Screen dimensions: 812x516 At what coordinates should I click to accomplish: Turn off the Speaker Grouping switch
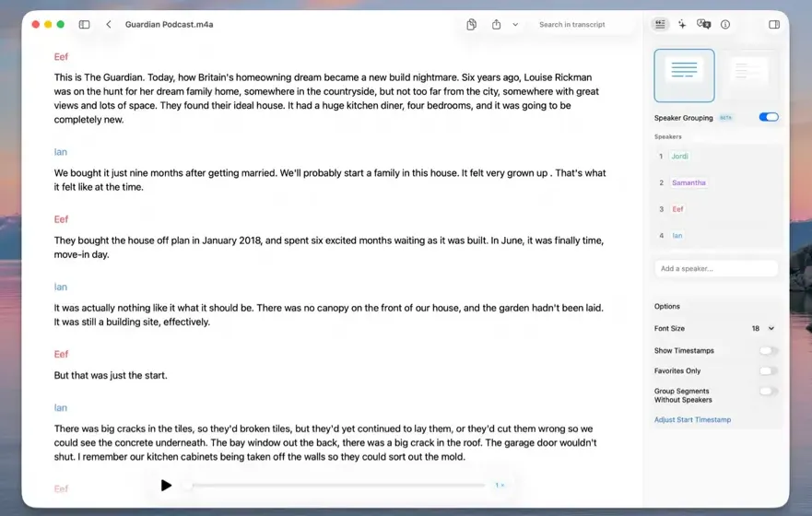point(769,117)
